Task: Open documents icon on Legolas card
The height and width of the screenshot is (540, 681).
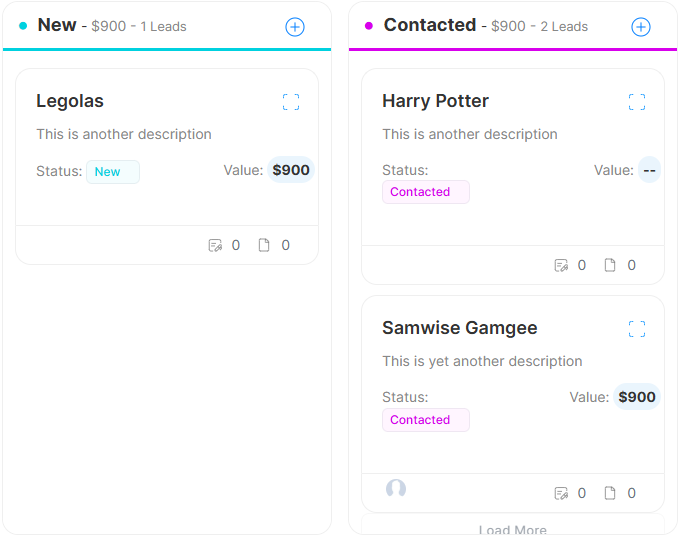Action: [x=264, y=245]
